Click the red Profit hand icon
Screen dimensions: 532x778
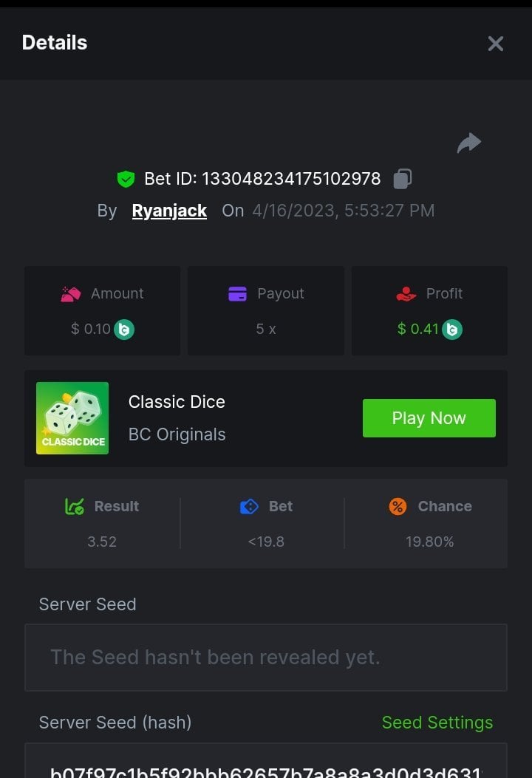(406, 294)
